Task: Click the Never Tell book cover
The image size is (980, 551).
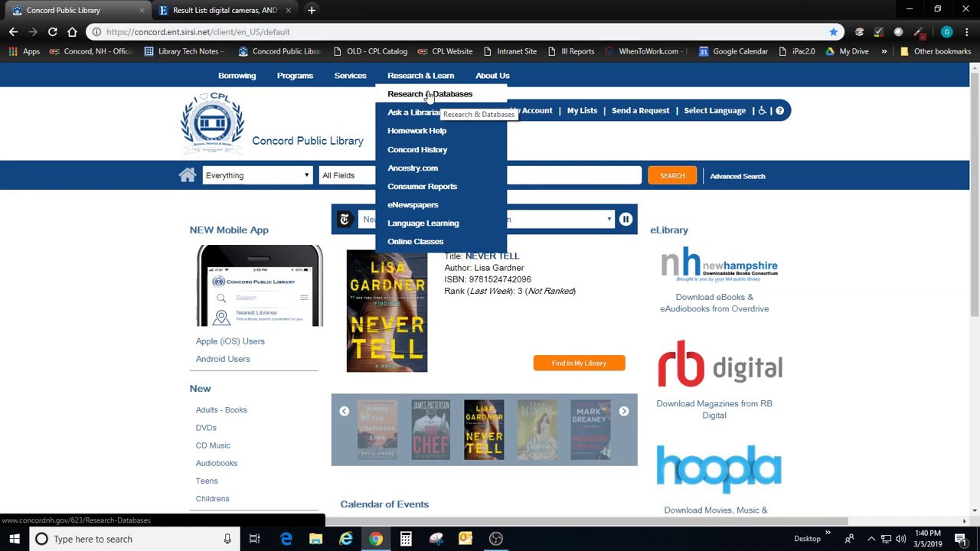Action: pos(387,311)
